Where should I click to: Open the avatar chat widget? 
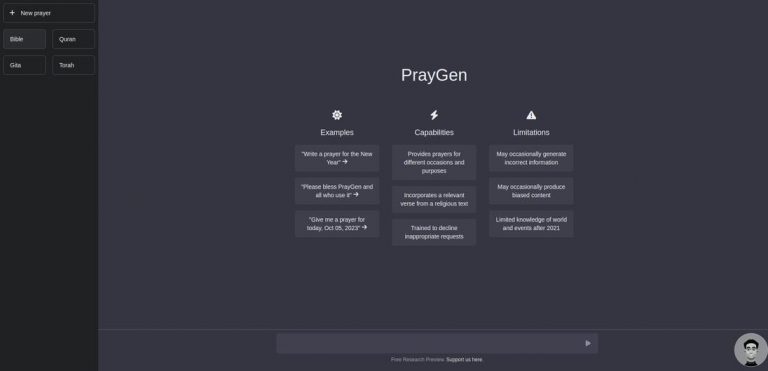point(751,349)
